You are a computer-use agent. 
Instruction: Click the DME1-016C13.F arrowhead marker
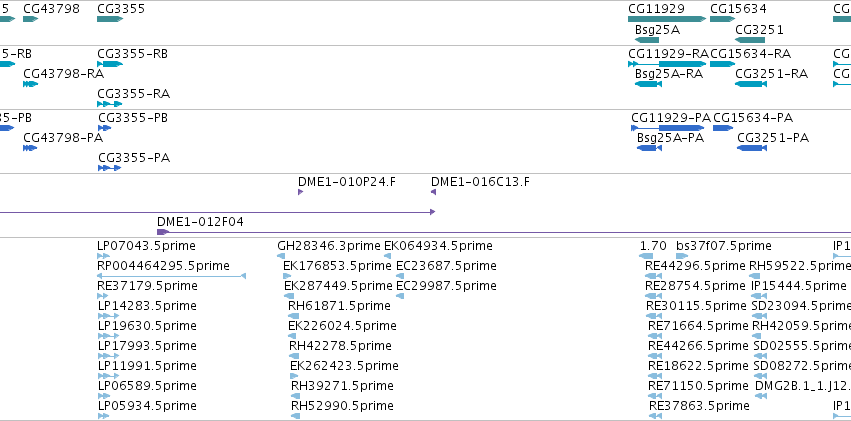coord(434,192)
